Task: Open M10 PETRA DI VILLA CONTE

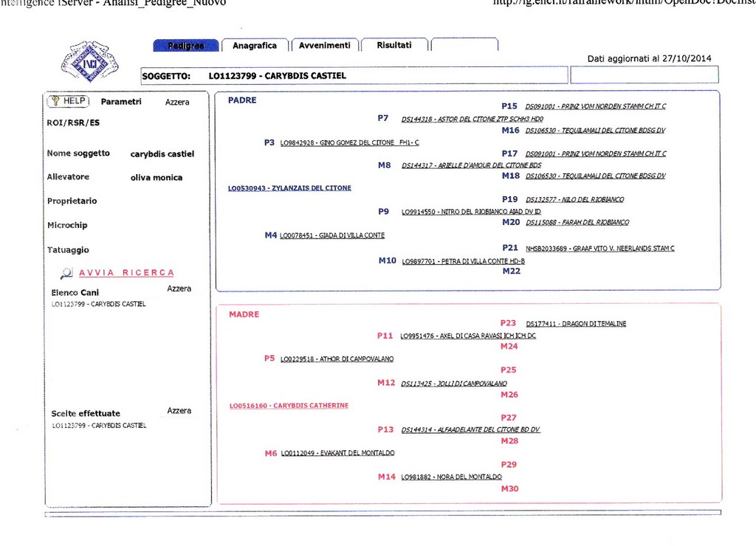Action: tap(464, 261)
